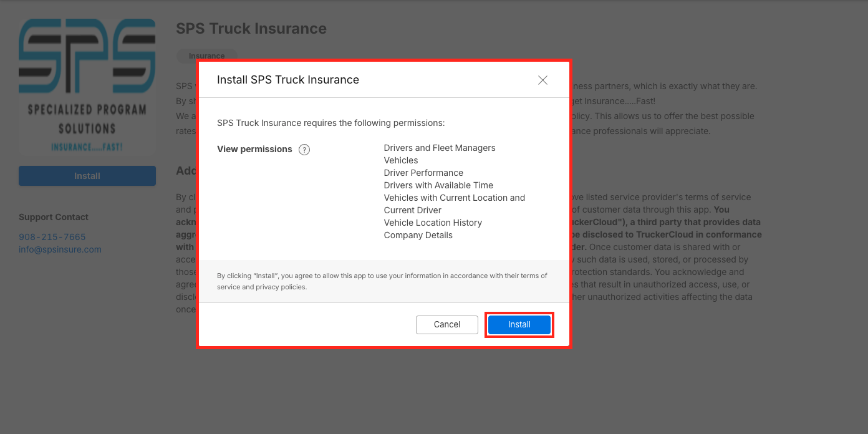The height and width of the screenshot is (434, 868).
Task: Close the Install SPS Truck Insurance dialog
Action: click(x=542, y=80)
